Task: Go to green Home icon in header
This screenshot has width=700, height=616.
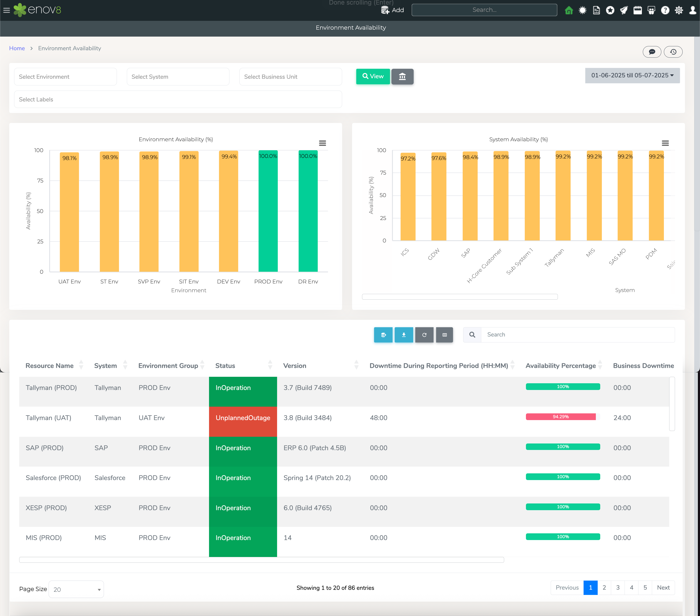Action: (x=569, y=10)
